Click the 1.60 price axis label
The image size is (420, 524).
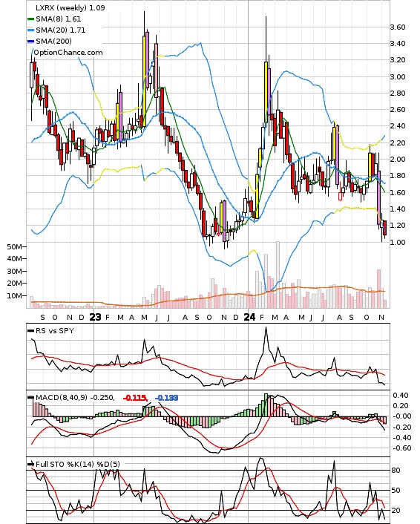coord(398,192)
